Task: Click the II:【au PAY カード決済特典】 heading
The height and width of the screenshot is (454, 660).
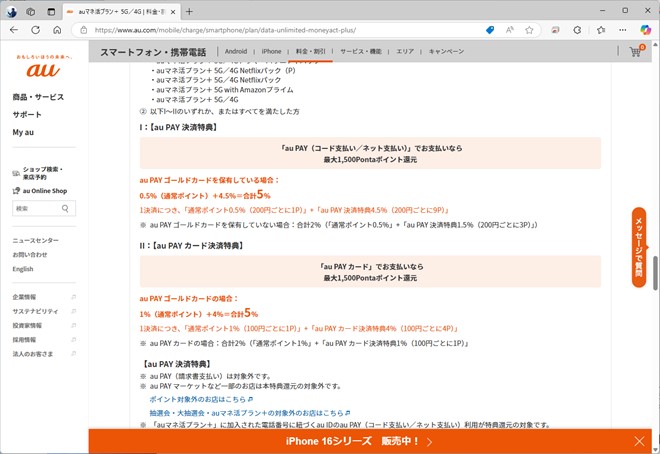Action: point(192,246)
